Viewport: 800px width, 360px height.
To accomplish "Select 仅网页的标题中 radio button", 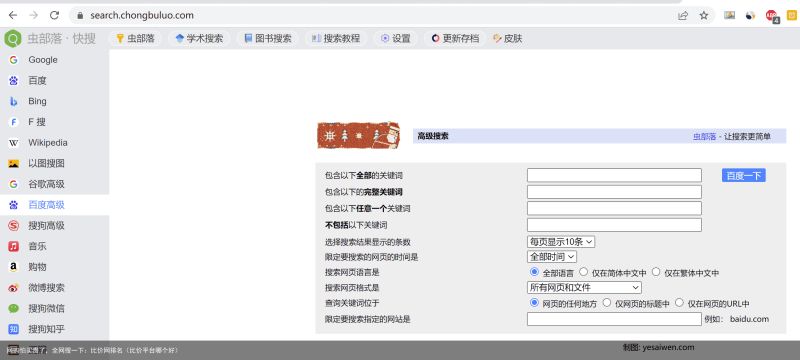I will pos(607,303).
